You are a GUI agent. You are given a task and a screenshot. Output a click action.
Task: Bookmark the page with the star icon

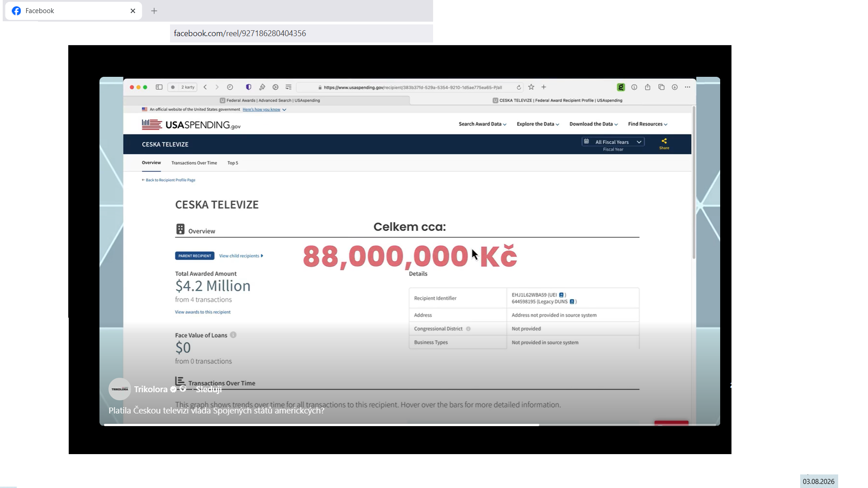531,87
